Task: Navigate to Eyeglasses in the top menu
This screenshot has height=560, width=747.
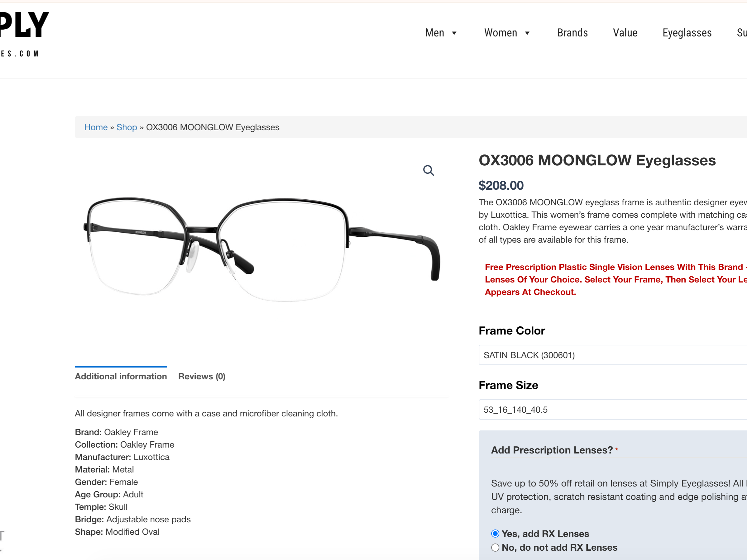Action: (x=687, y=33)
